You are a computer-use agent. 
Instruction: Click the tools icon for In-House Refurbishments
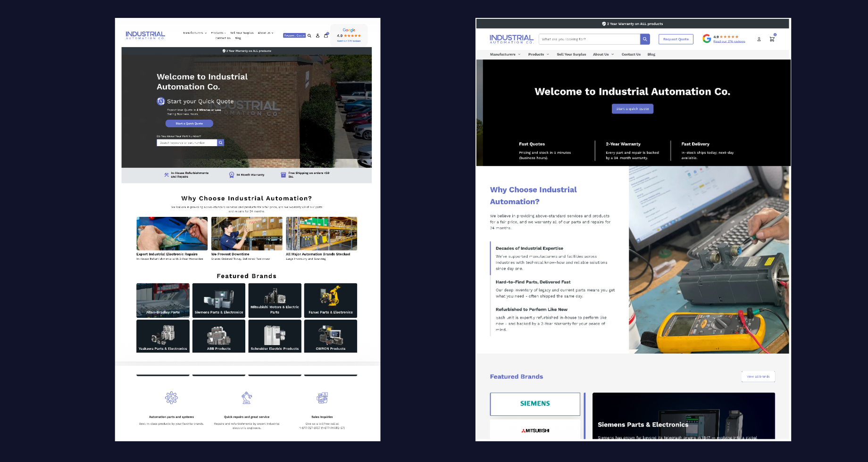click(x=167, y=175)
